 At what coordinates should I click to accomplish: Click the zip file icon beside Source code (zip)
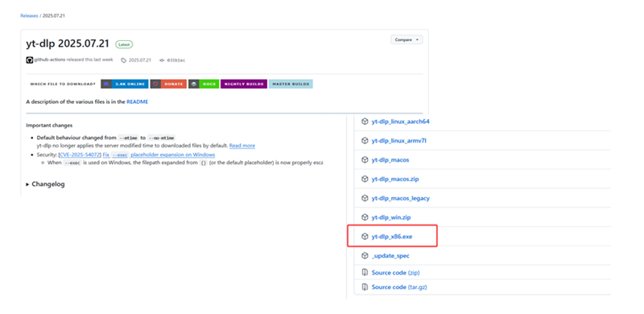(x=365, y=272)
